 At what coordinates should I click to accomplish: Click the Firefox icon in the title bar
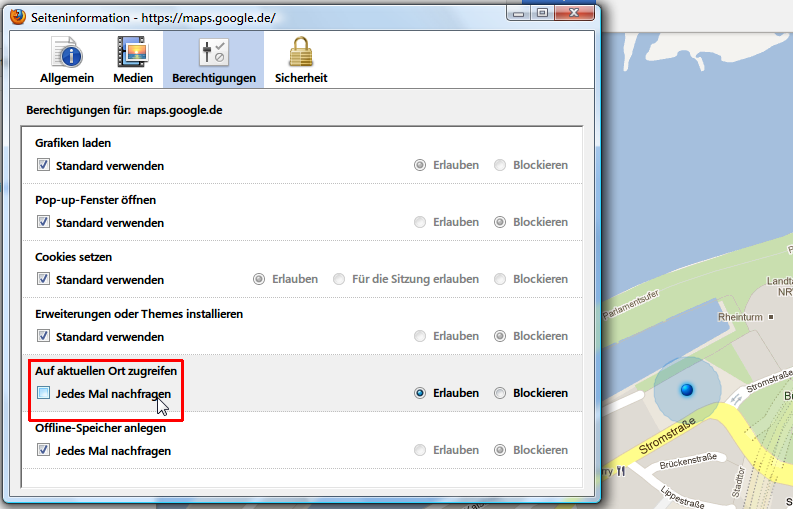pos(18,17)
